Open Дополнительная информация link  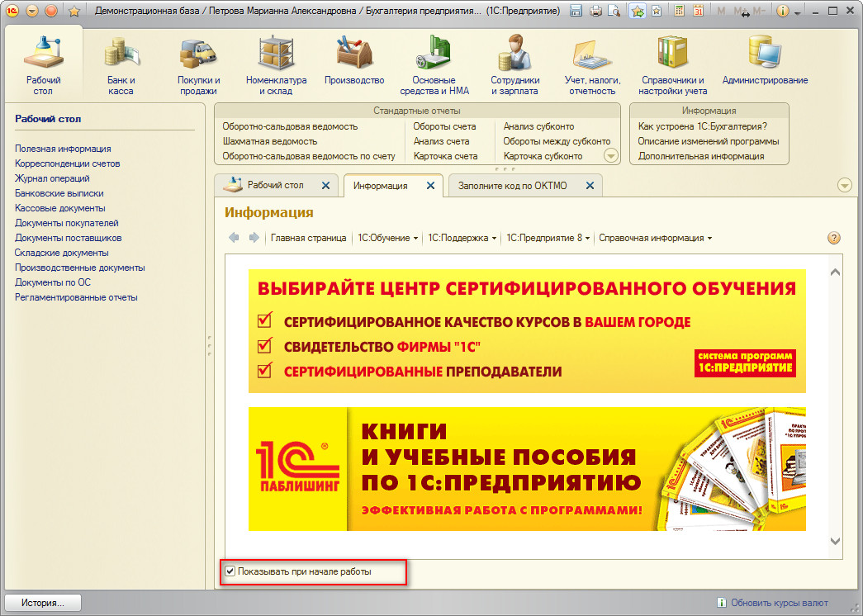click(x=701, y=156)
